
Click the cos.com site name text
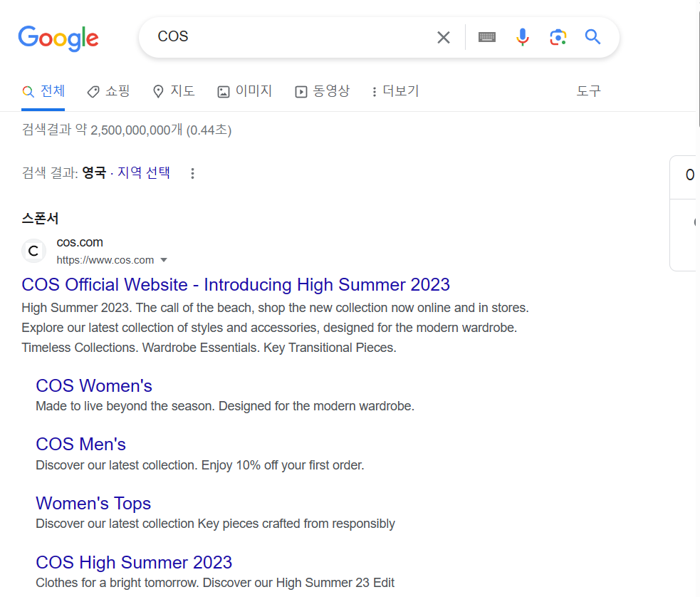tap(80, 242)
